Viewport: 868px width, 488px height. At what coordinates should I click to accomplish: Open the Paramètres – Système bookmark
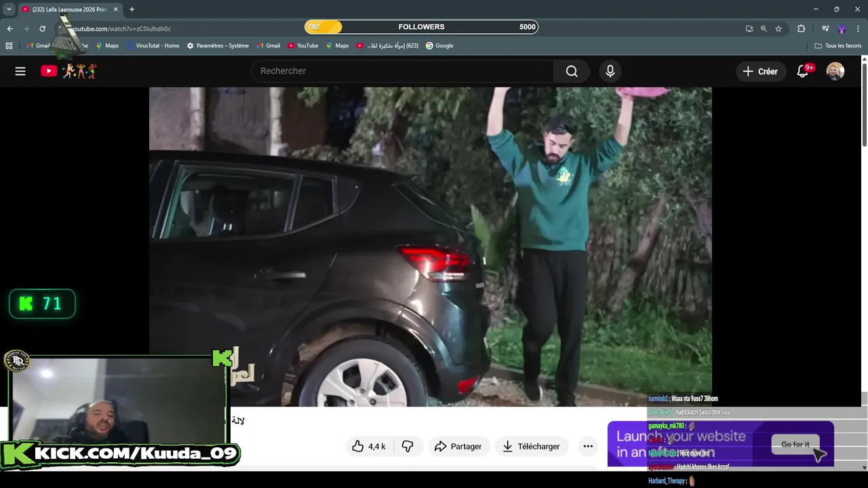218,45
